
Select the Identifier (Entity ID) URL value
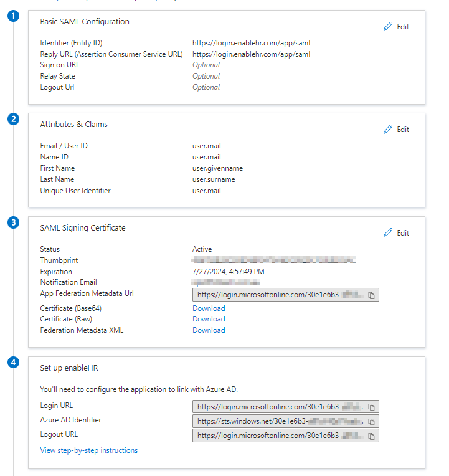click(x=251, y=43)
